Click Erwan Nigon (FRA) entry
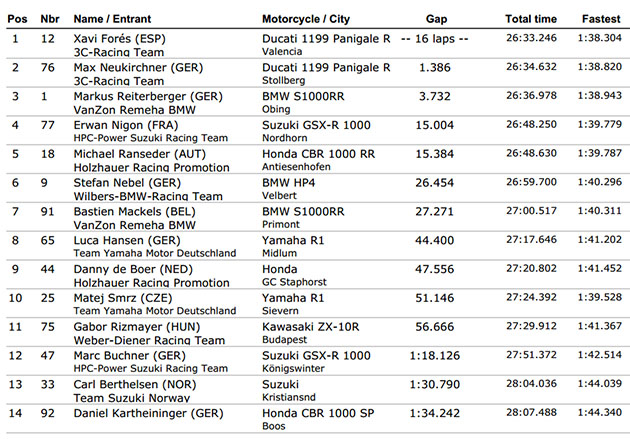The width and height of the screenshot is (630, 439). (126, 125)
